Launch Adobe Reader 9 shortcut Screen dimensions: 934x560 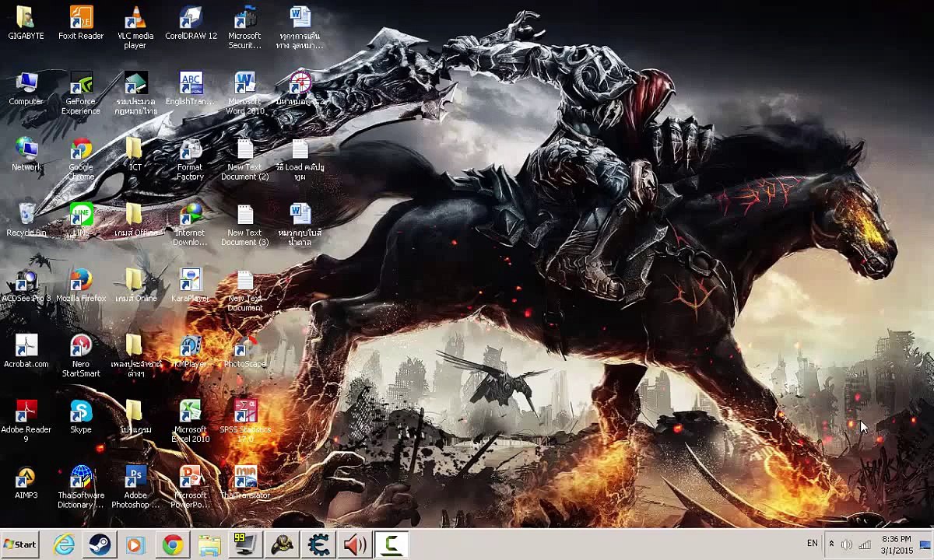click(26, 421)
